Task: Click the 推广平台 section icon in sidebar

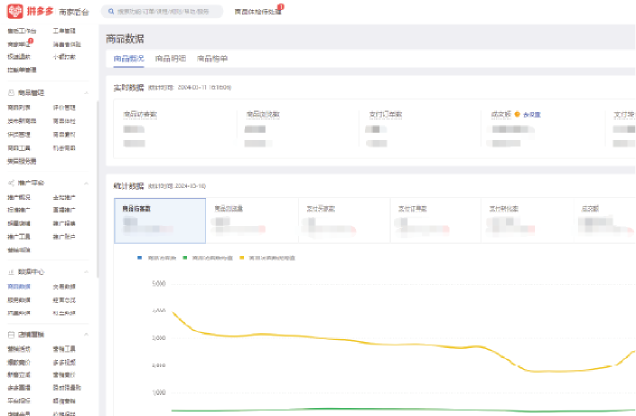Action: (x=10, y=183)
